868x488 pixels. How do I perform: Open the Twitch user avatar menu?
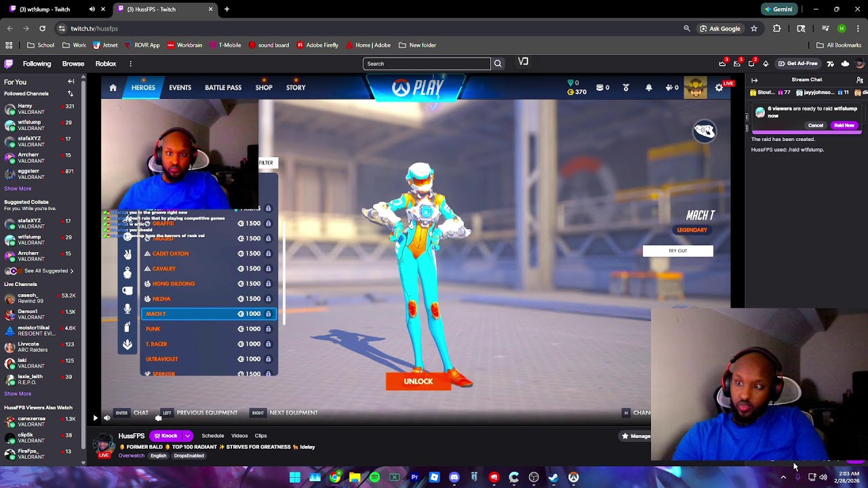[x=860, y=64]
